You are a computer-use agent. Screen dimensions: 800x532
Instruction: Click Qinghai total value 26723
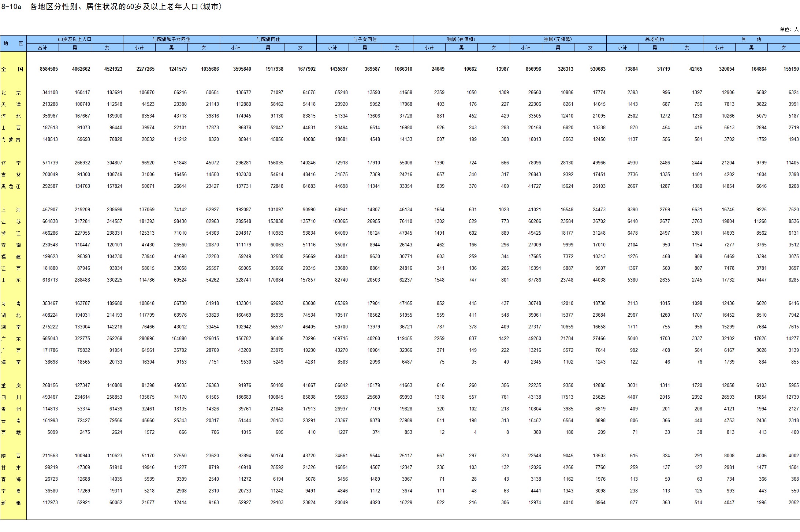click(x=51, y=479)
